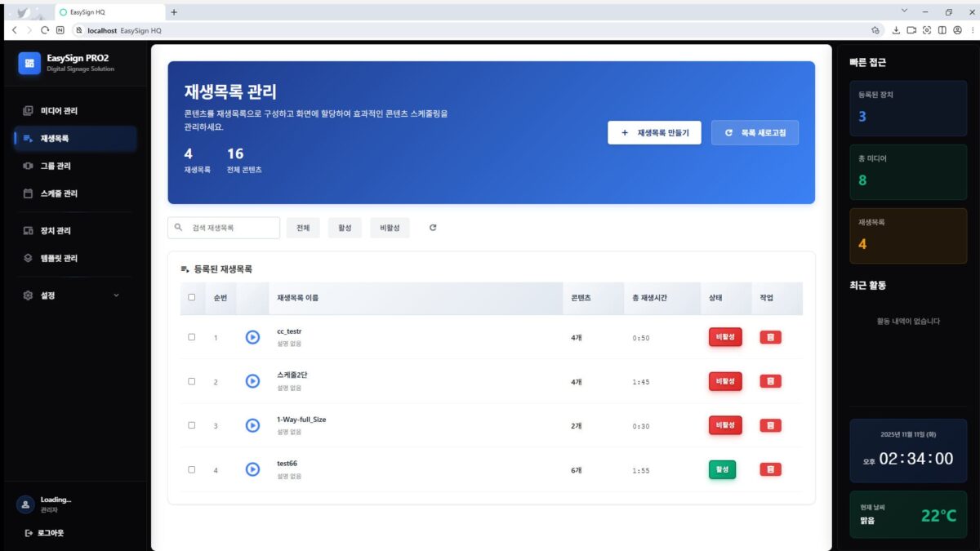Click the refresh icon beside the 비활성 filter
This screenshot has height=551, width=980.
(432, 228)
